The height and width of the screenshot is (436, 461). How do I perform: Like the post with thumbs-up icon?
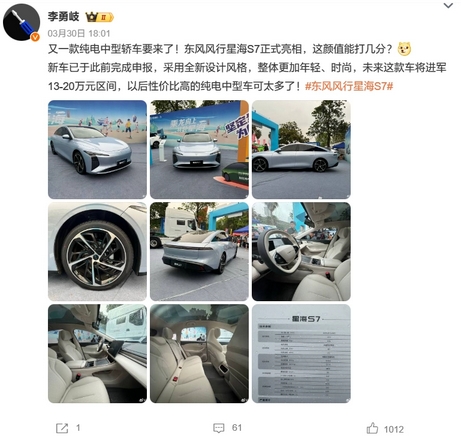[372, 428]
